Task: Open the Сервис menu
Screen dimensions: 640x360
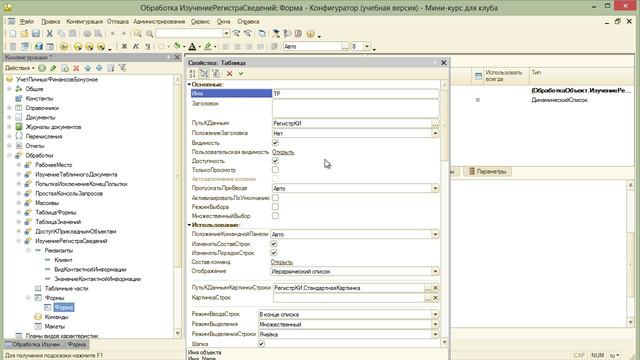Action: click(200, 21)
